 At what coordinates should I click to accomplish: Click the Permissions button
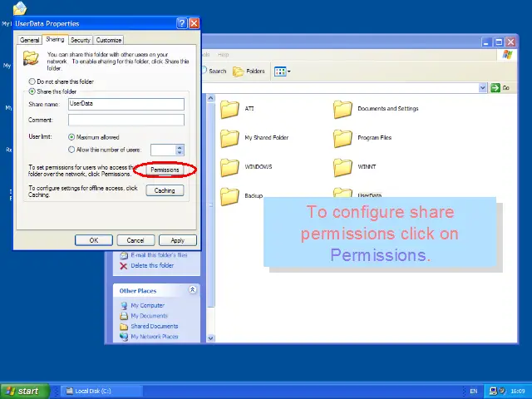pos(165,170)
